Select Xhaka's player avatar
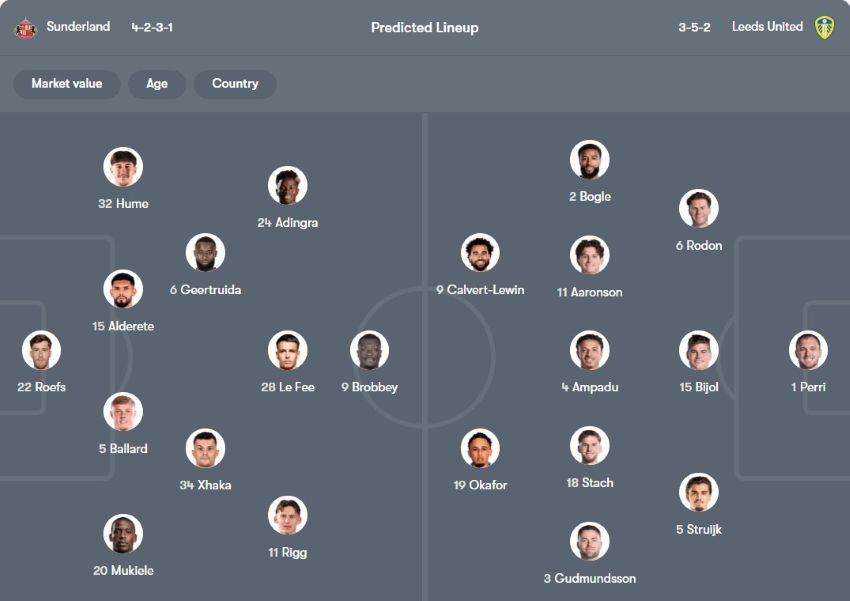 click(x=205, y=448)
